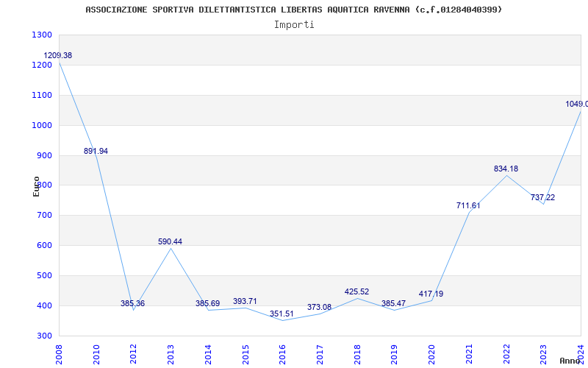Image resolution: width=588 pixels, height=368 pixels.
Task: Select the 891.94 data point label
Action: (x=96, y=152)
